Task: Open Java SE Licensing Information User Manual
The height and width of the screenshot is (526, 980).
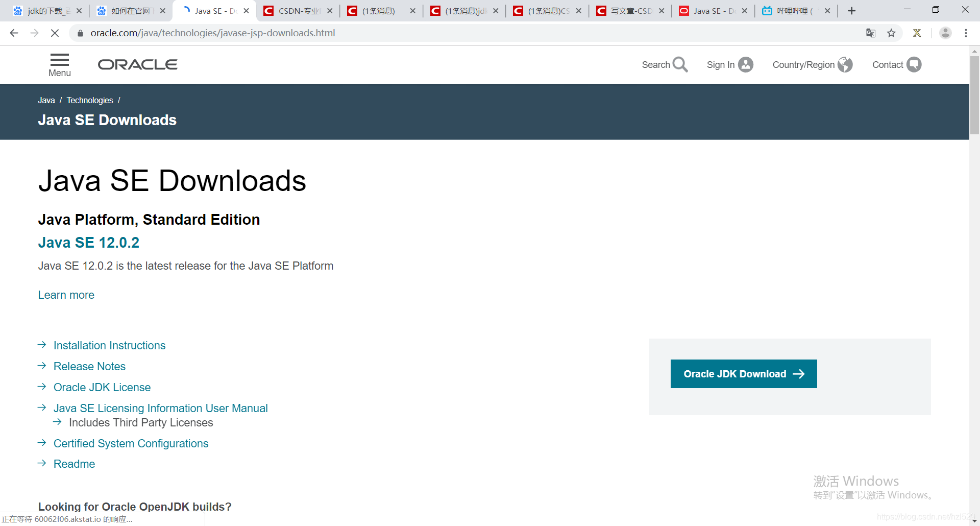Action: pyautogui.click(x=161, y=408)
